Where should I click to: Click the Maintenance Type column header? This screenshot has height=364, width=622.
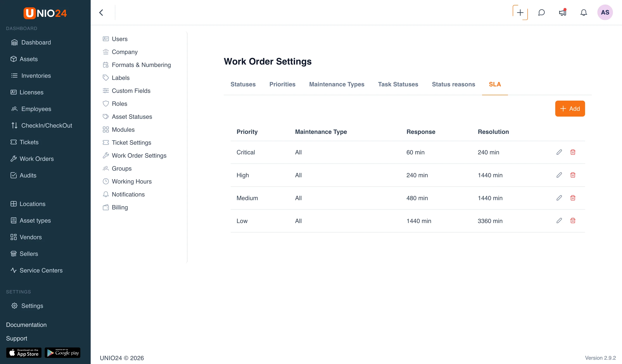[321, 132]
